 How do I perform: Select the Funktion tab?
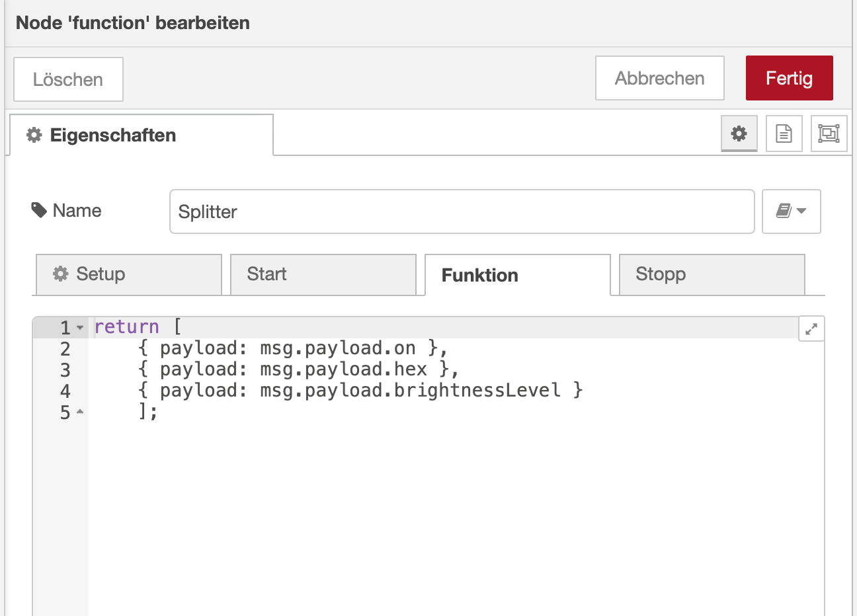517,275
